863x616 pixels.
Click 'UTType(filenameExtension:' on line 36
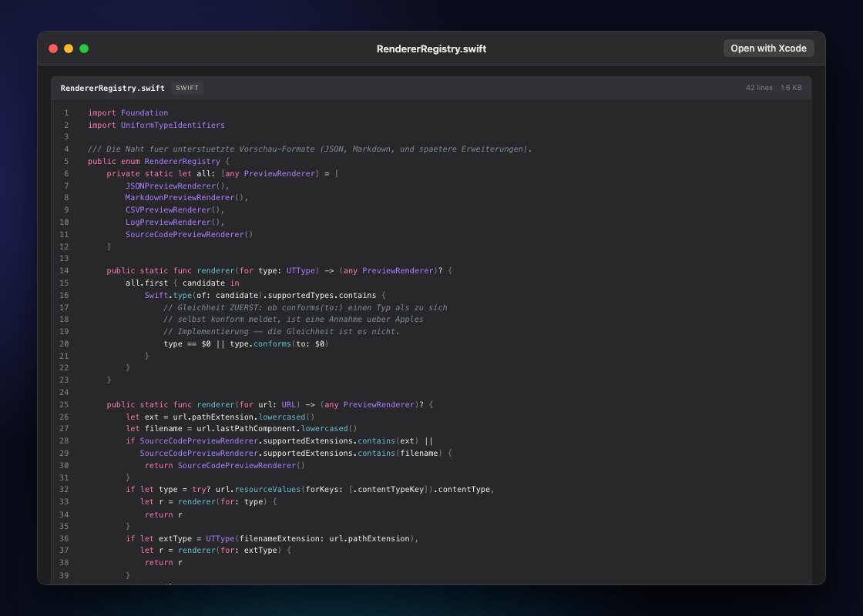[265, 538]
